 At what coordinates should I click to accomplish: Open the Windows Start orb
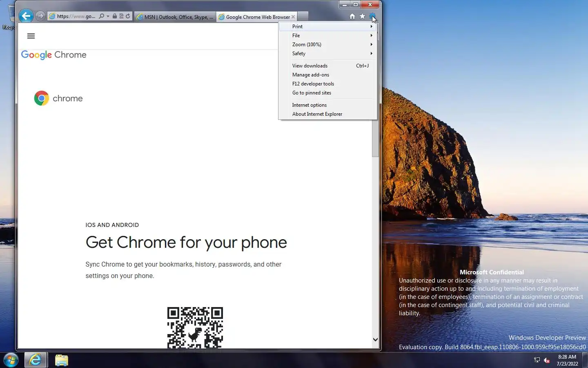[11, 360]
